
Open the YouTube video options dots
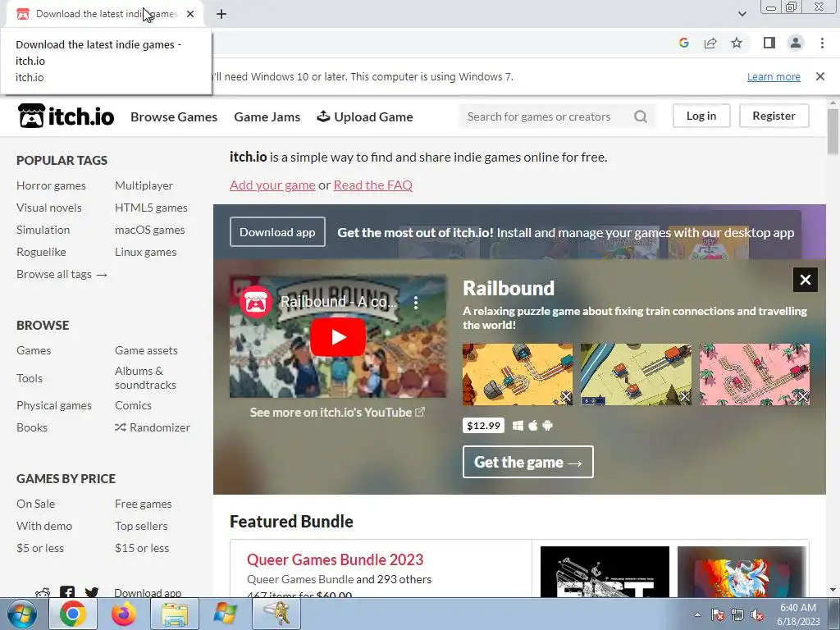pyautogui.click(x=416, y=303)
